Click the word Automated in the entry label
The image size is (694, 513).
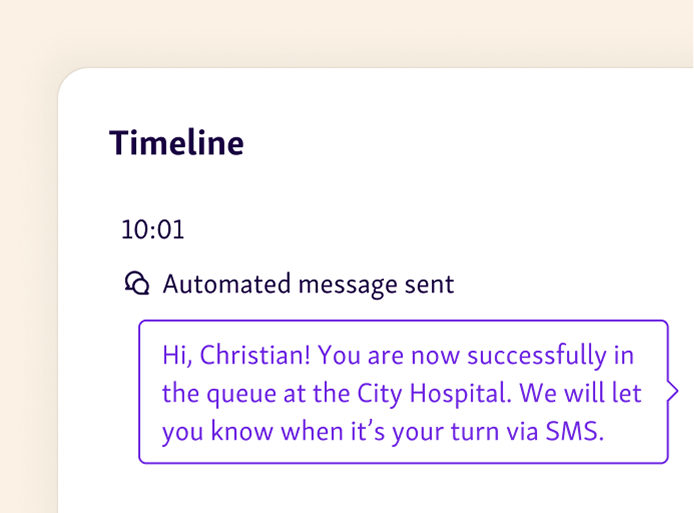coord(223,284)
